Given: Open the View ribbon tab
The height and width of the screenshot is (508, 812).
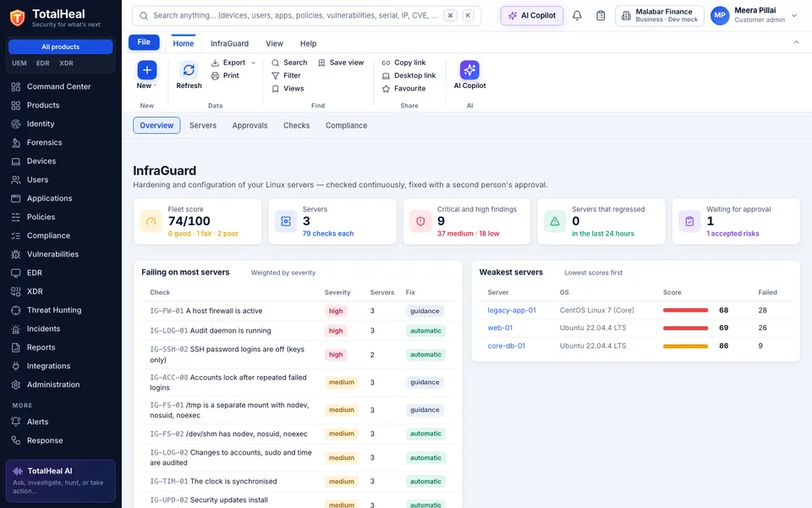Looking at the screenshot, I should pyautogui.click(x=274, y=43).
